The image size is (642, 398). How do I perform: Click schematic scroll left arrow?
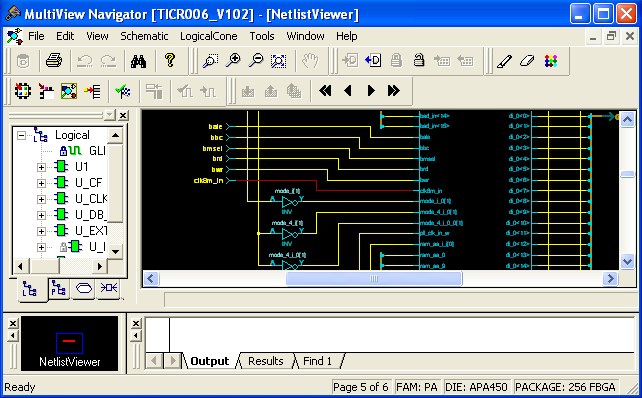click(150, 279)
